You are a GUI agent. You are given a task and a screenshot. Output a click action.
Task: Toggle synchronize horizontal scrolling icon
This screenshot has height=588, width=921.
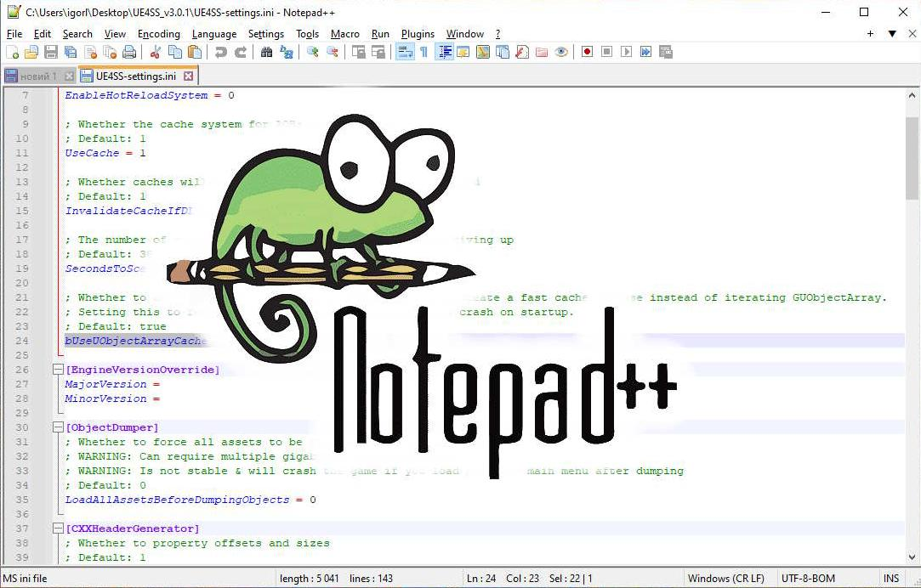pos(378,52)
